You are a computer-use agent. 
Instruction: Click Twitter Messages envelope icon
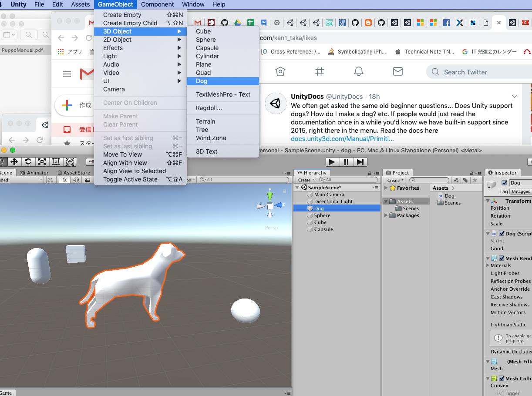coord(397,71)
